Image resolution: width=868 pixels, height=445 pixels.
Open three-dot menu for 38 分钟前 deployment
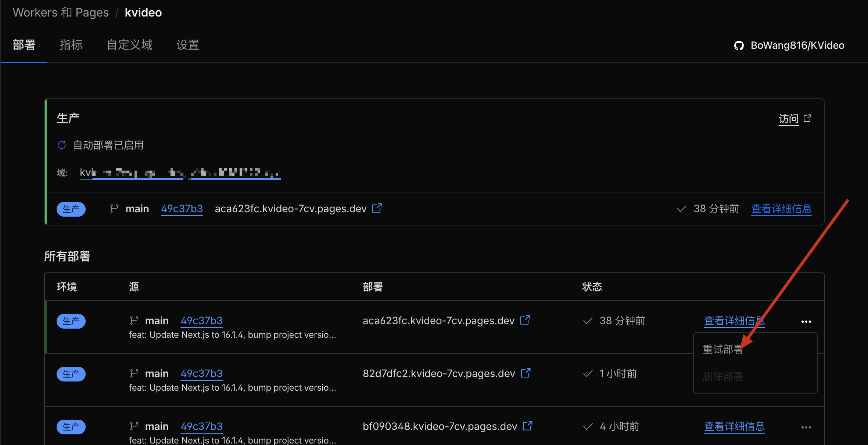click(x=806, y=322)
